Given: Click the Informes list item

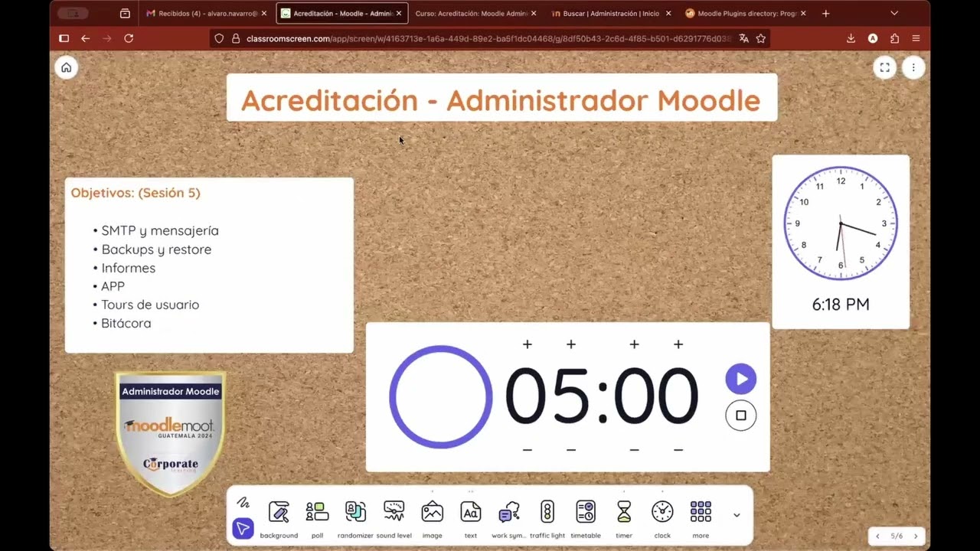Looking at the screenshot, I should (x=129, y=268).
